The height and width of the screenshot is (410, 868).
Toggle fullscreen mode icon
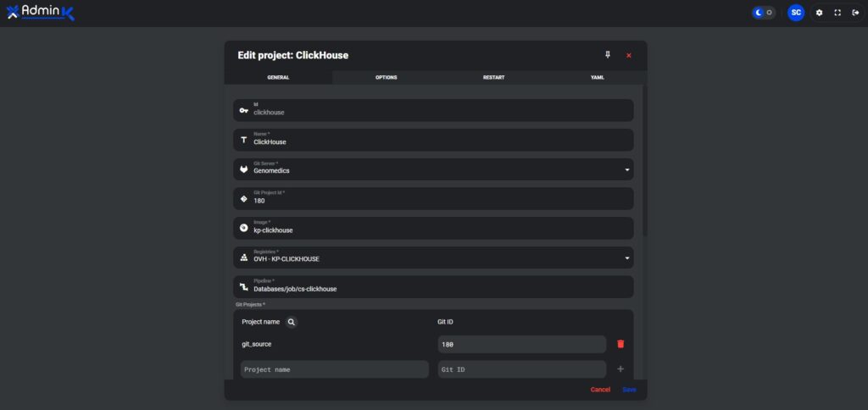coord(837,12)
